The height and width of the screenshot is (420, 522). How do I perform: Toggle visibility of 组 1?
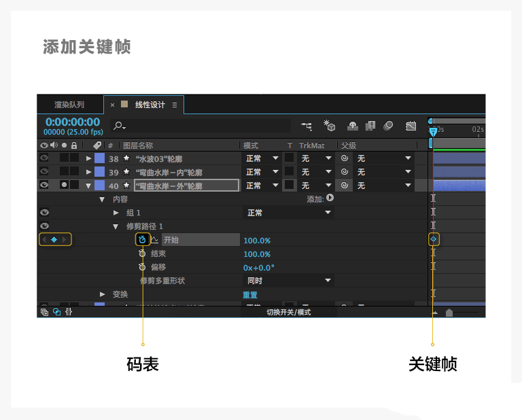[x=44, y=212]
